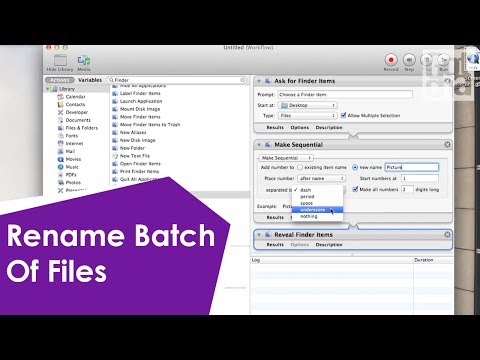The image size is (480, 360).
Task: Expand the Reveal Finder Items action
Action: (259, 235)
